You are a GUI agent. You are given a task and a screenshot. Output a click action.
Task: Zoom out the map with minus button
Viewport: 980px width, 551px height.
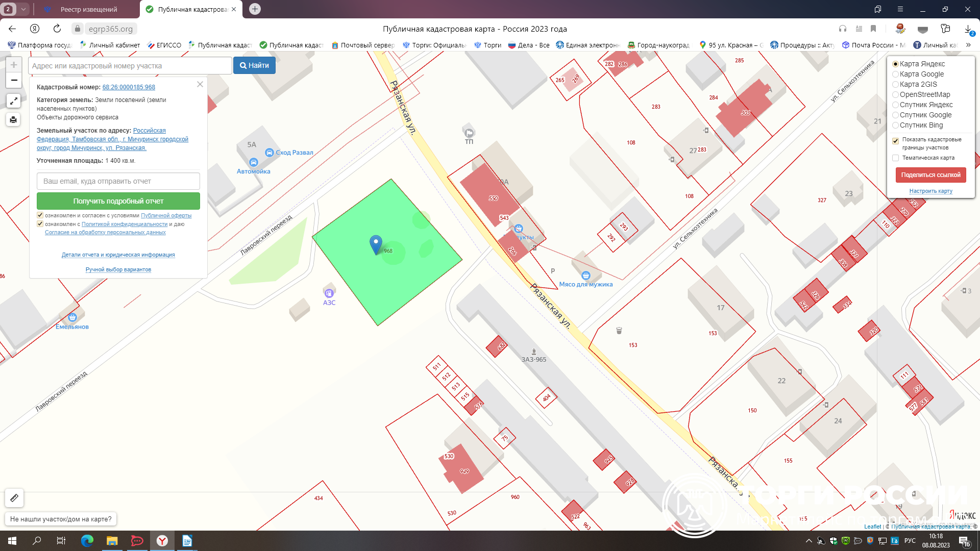(14, 80)
